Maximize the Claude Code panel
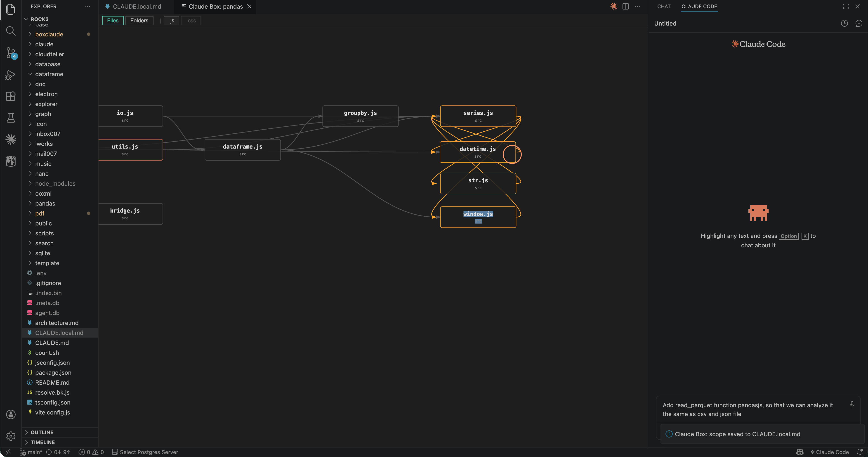This screenshot has height=457, width=868. click(846, 6)
